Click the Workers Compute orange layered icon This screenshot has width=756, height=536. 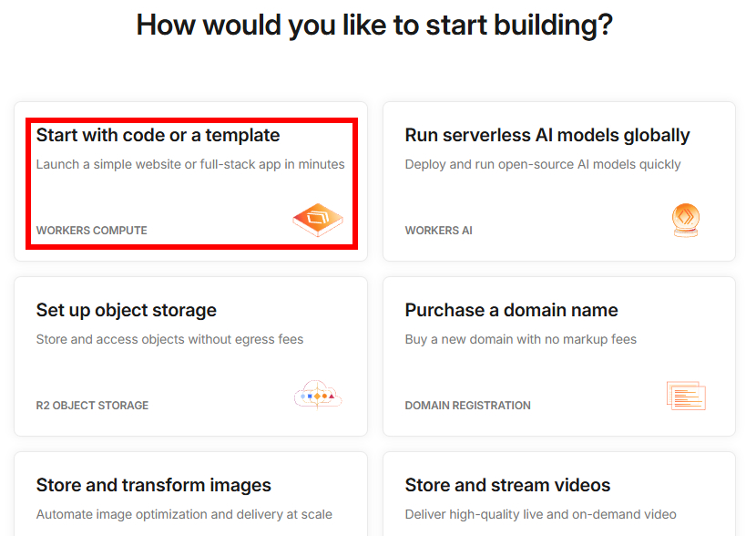(318, 221)
